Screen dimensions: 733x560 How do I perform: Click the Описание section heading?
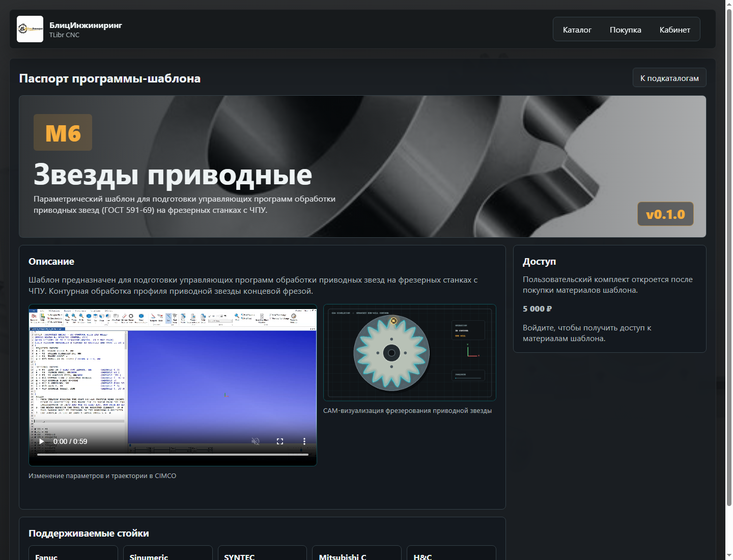[51, 261]
